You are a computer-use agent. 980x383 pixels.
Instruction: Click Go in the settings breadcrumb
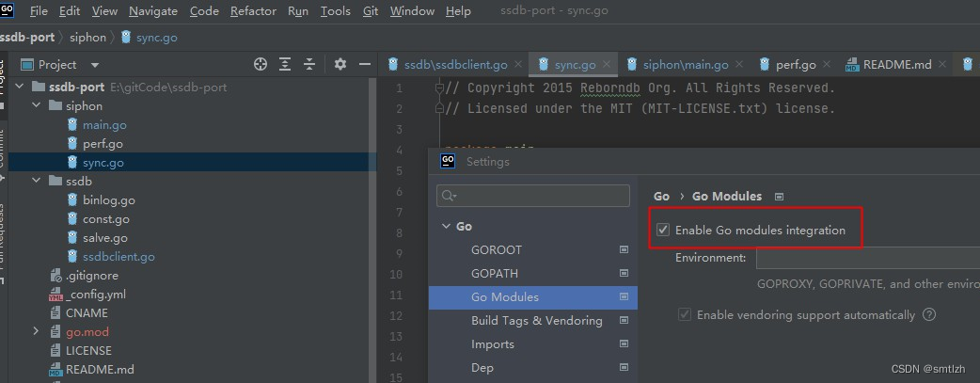pyautogui.click(x=661, y=197)
